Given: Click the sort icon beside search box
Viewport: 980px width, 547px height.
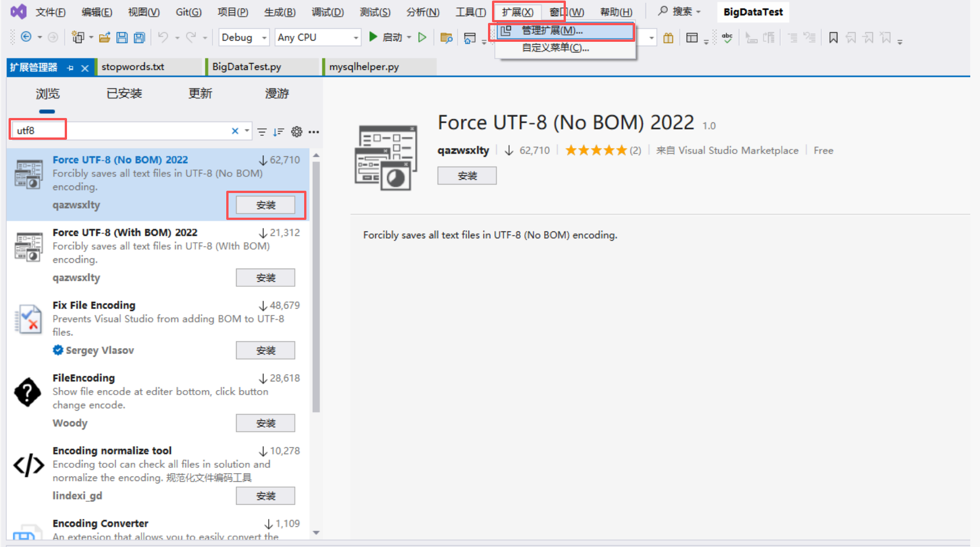Looking at the screenshot, I should [279, 132].
